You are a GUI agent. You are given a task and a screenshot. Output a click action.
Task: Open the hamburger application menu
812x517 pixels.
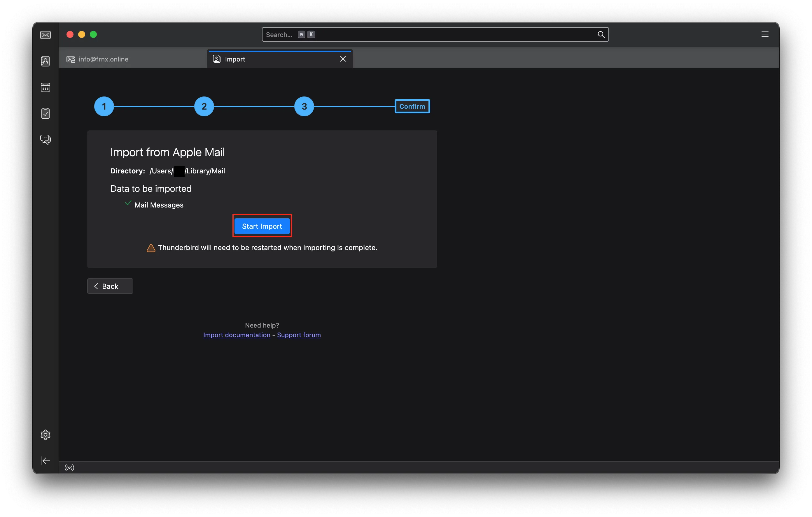(x=765, y=34)
